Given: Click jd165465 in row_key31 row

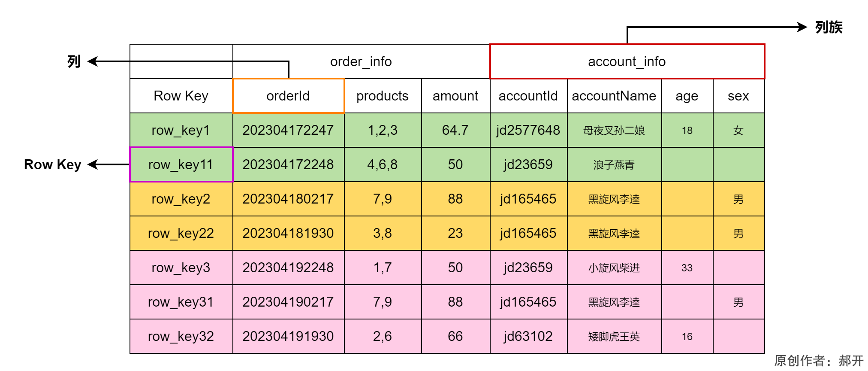Looking at the screenshot, I should pos(528,302).
